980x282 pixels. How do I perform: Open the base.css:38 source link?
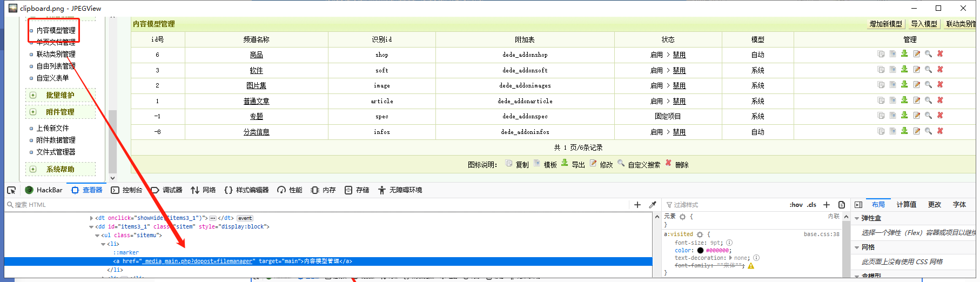[822, 234]
